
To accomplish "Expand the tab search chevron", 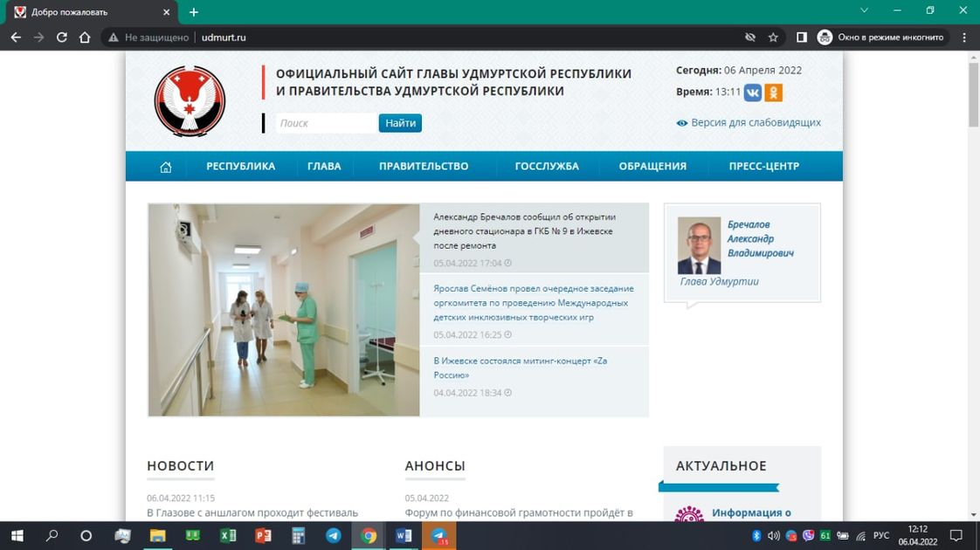I will tap(864, 11).
